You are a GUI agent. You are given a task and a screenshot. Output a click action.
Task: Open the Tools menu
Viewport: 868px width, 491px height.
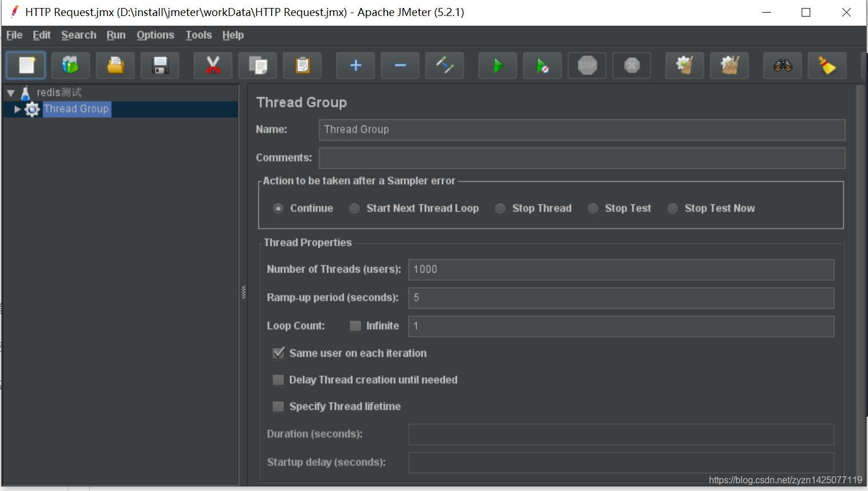click(x=199, y=35)
